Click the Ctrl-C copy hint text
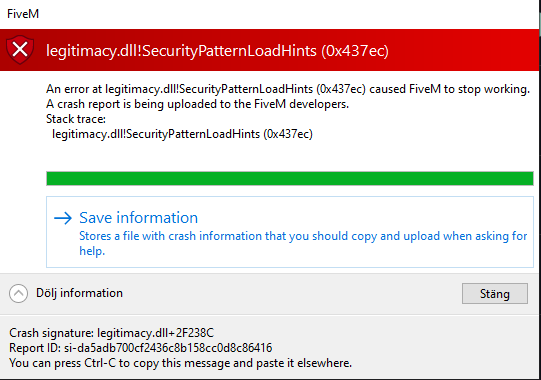The width and height of the screenshot is (541, 380). [x=180, y=363]
